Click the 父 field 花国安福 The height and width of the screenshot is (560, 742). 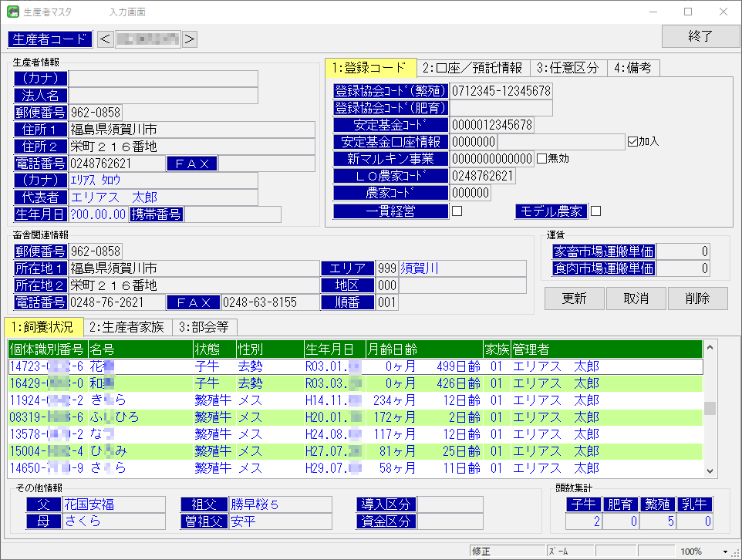click(114, 504)
